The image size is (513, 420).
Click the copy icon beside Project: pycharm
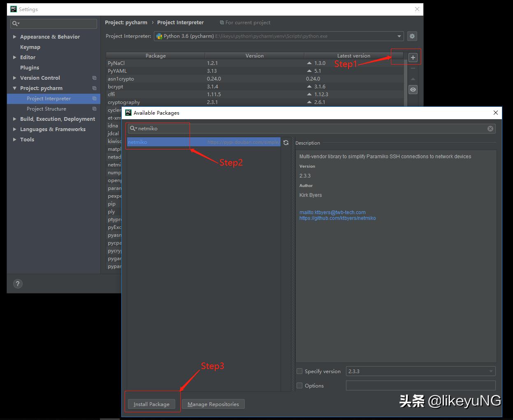pyautogui.click(x=94, y=88)
